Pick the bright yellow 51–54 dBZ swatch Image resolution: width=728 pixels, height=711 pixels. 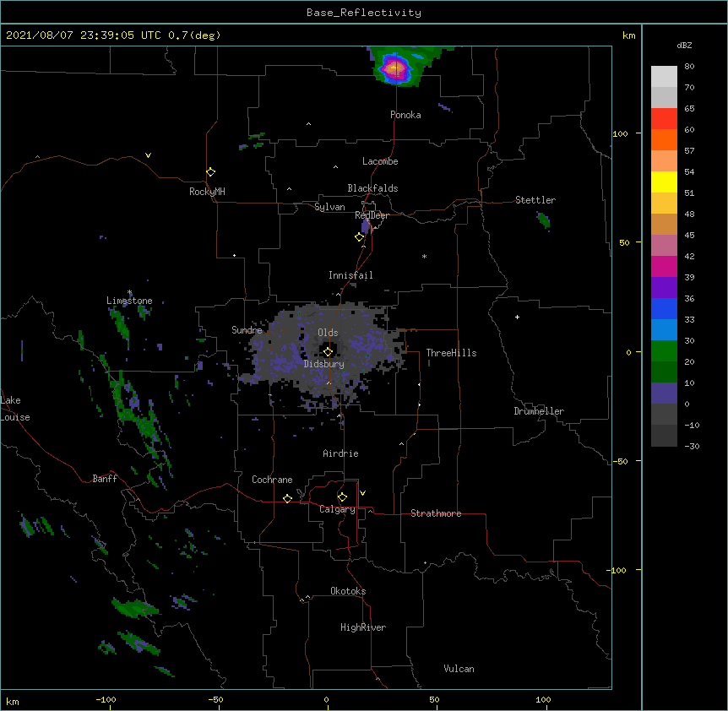pos(664,182)
